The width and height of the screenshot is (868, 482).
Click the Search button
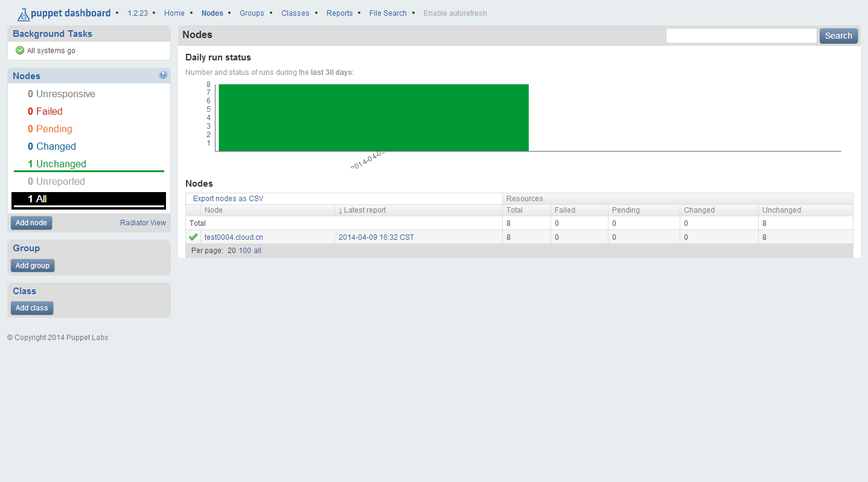pyautogui.click(x=838, y=36)
